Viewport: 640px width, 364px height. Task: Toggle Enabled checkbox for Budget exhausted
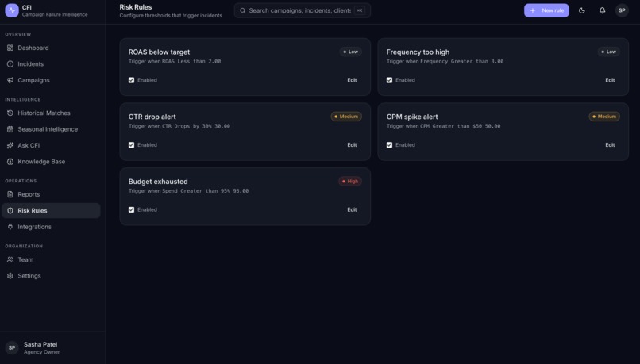[132, 210]
